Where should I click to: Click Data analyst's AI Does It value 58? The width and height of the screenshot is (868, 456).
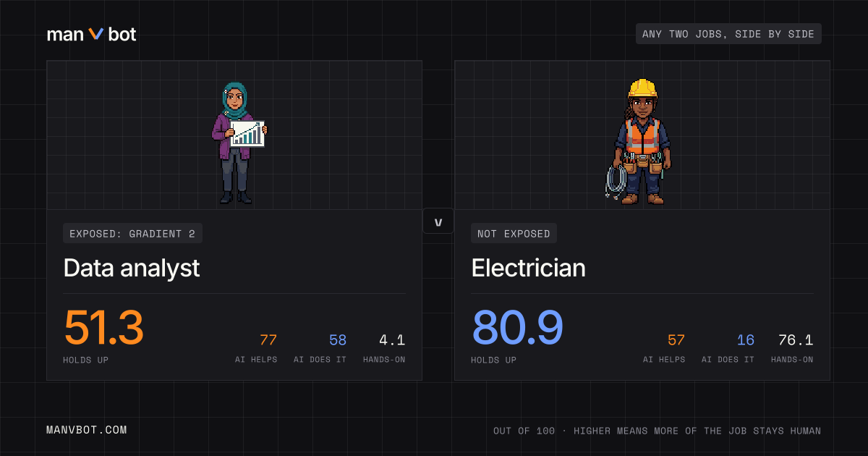[338, 340]
